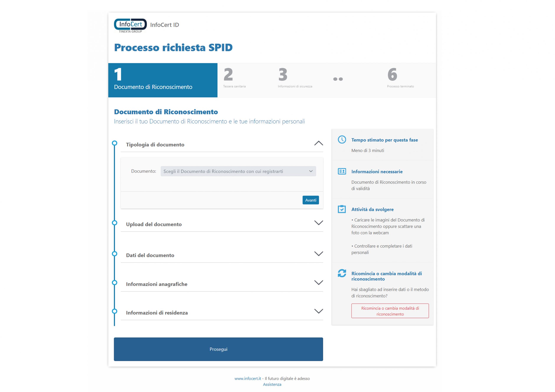The width and height of the screenshot is (555, 392).
Task: Click the timeline circle for Dati del documento
Action: pyautogui.click(x=115, y=254)
